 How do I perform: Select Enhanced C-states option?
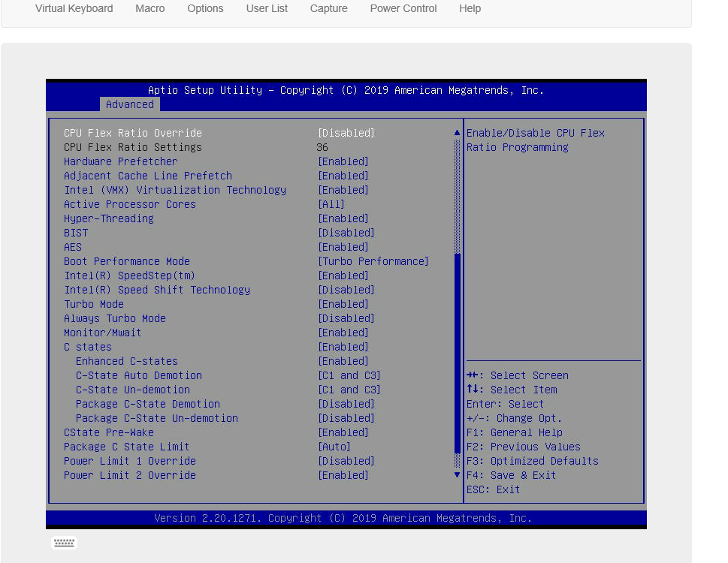[127, 361]
